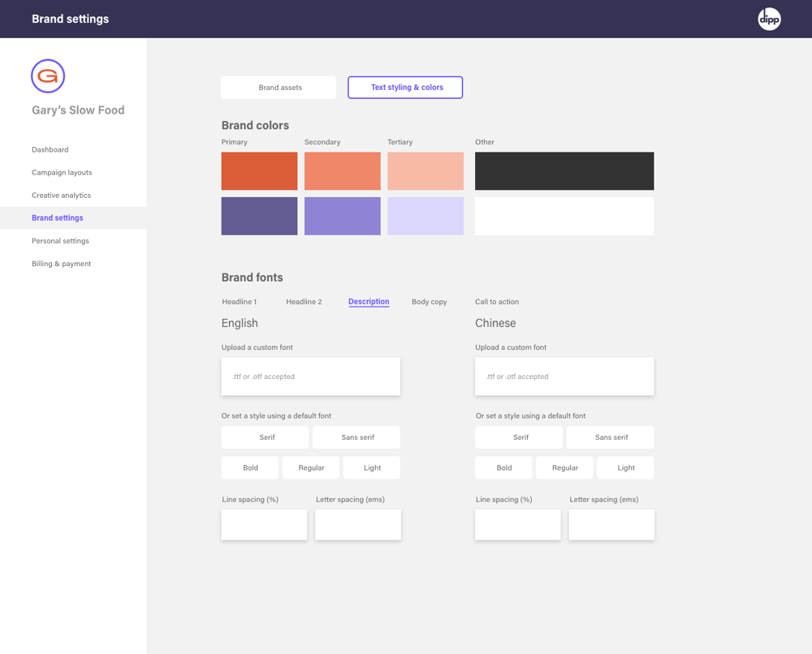Click the Gary's Slow Food brand logo

pos(48,75)
